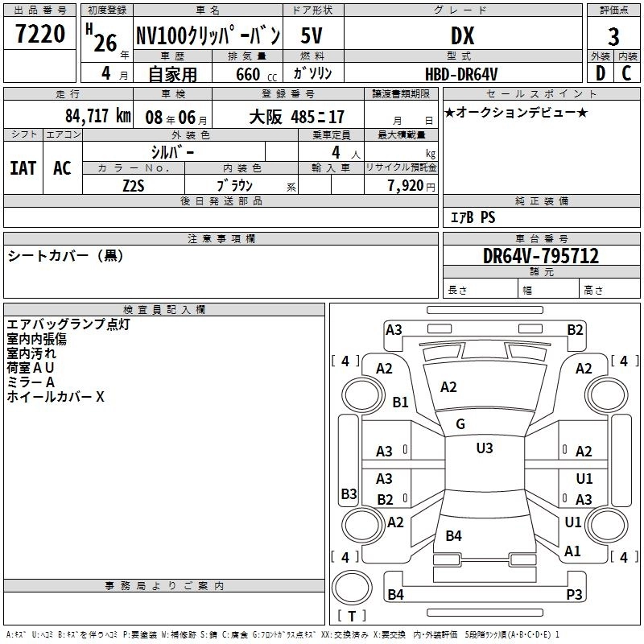Click chassis number DR64V-795712

click(541, 256)
